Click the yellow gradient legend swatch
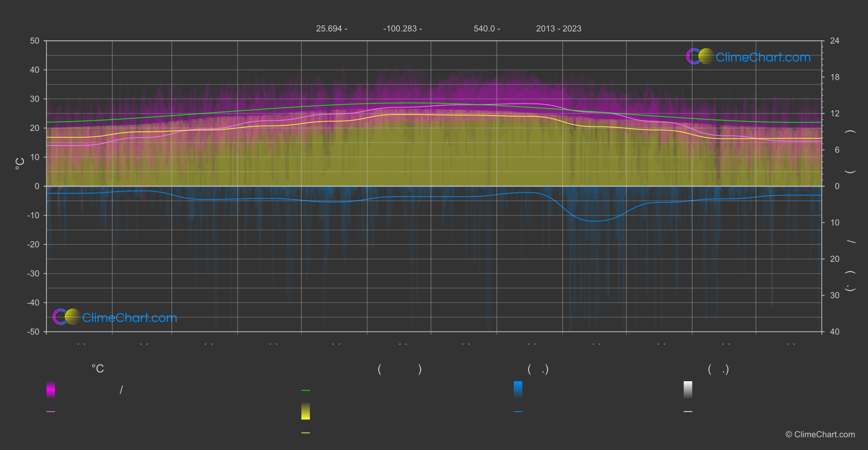The width and height of the screenshot is (868, 450). click(306, 411)
